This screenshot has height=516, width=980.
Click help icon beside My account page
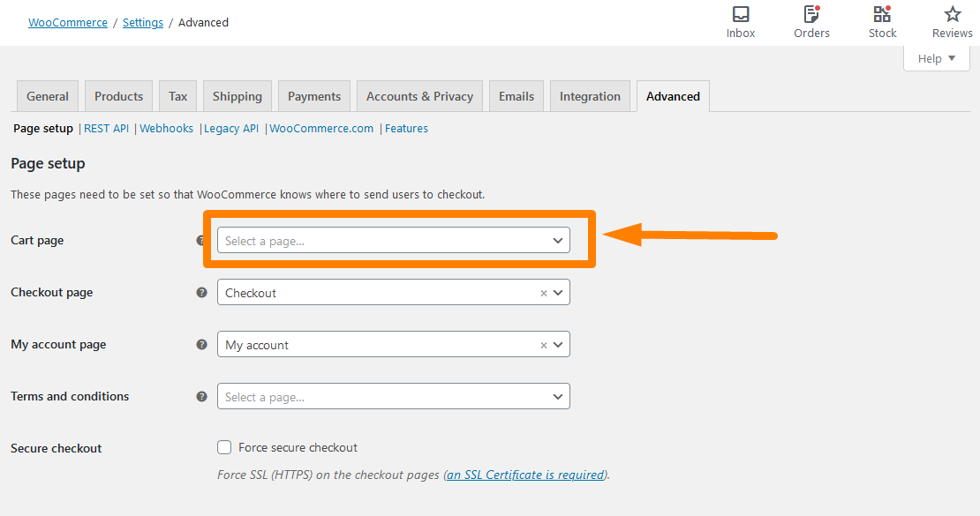(x=201, y=344)
